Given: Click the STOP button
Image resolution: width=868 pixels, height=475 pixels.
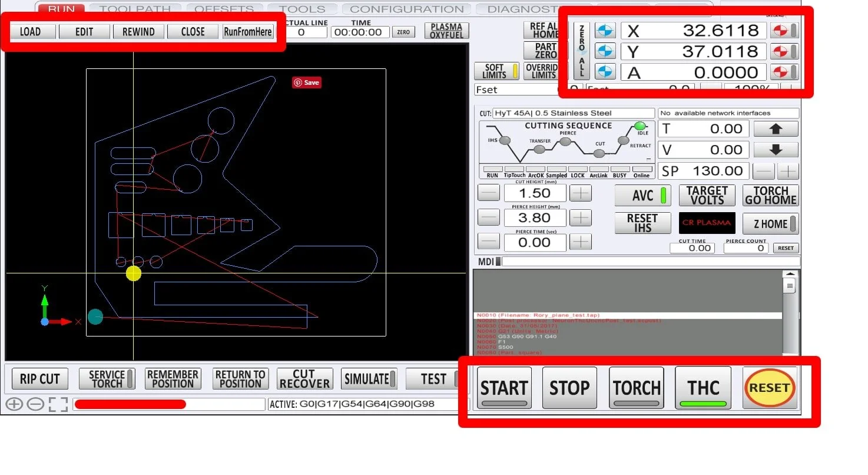Looking at the screenshot, I should [x=569, y=388].
